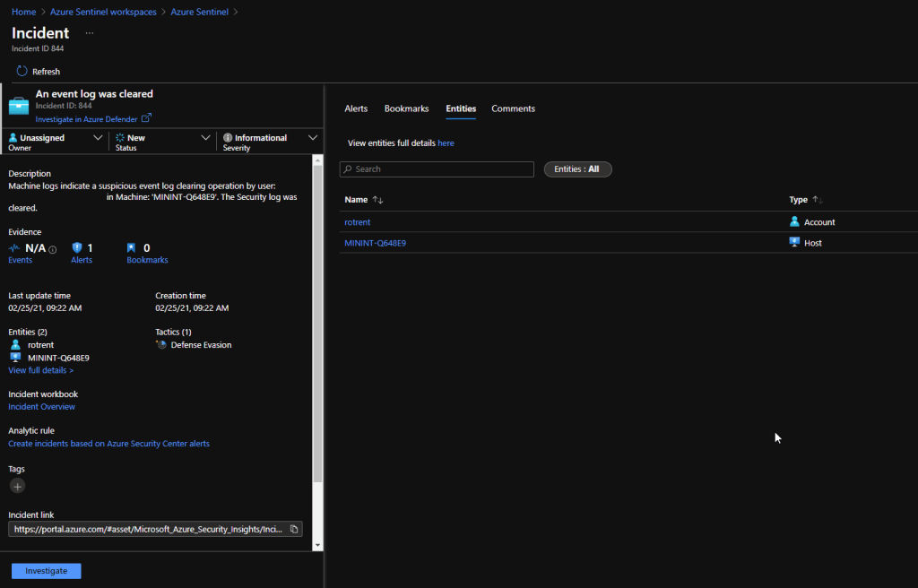918x588 pixels.
Task: Click the Unassigned owner person icon
Action: click(13, 138)
